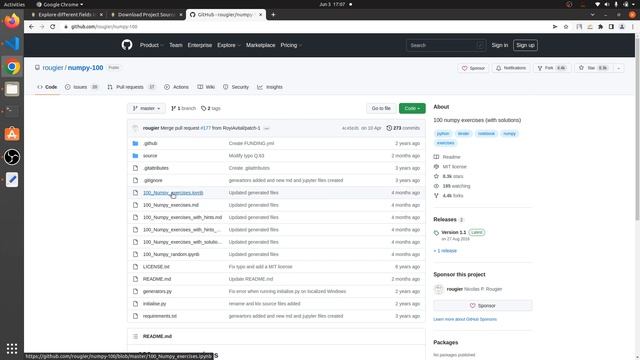The height and width of the screenshot is (360, 640).
Task: Open the Security tab
Action: [x=236, y=87]
